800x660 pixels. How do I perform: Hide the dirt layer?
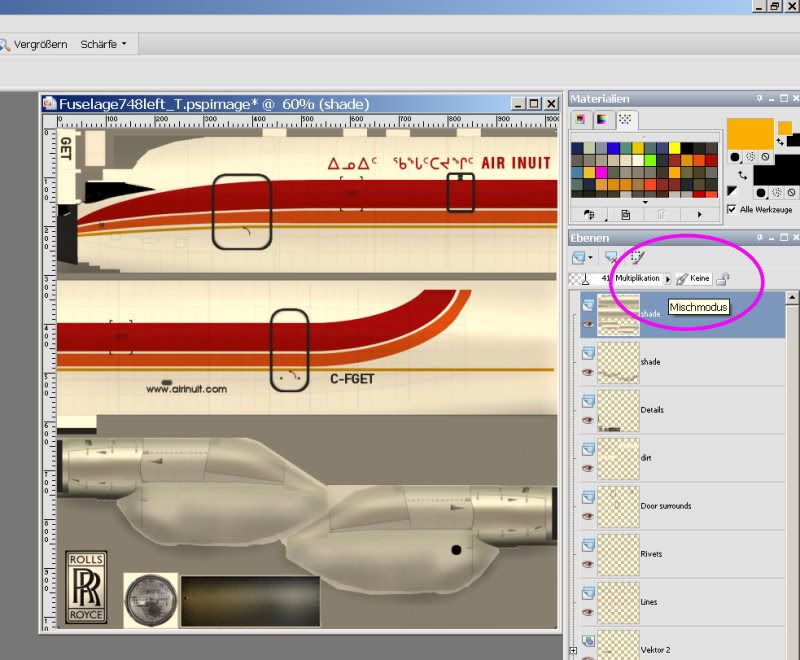click(588, 468)
